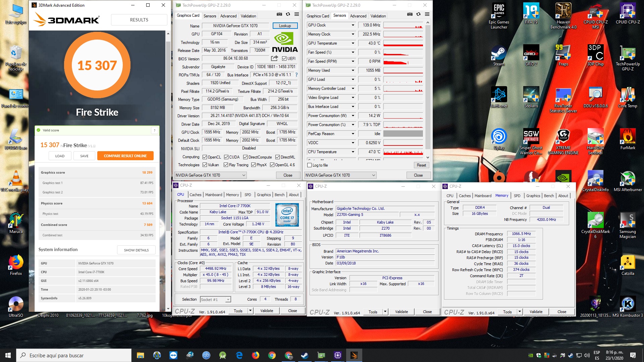This screenshot has height=362, width=644.
Task: Open Bench tab in CPU-Z CPU window
Action: (279, 195)
